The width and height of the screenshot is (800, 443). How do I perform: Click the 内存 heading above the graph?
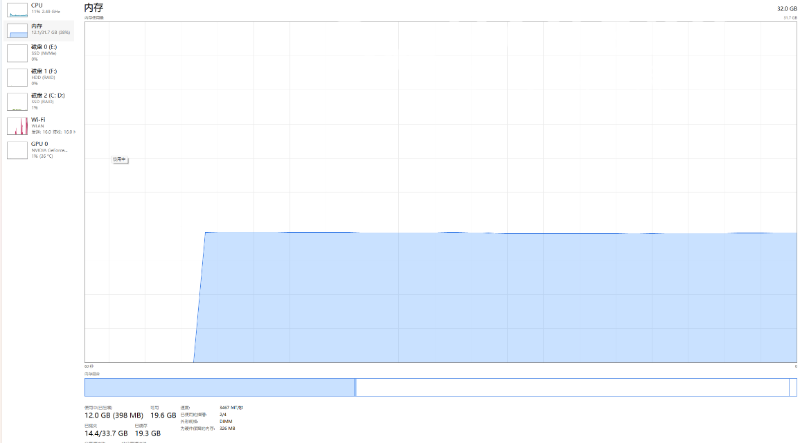pyautogui.click(x=93, y=7)
